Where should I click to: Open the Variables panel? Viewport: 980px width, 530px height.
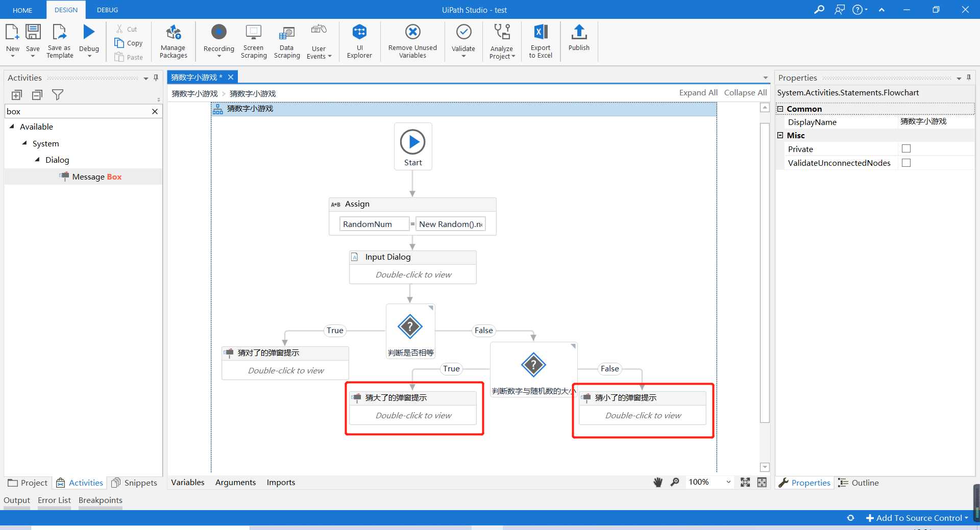pyautogui.click(x=187, y=483)
